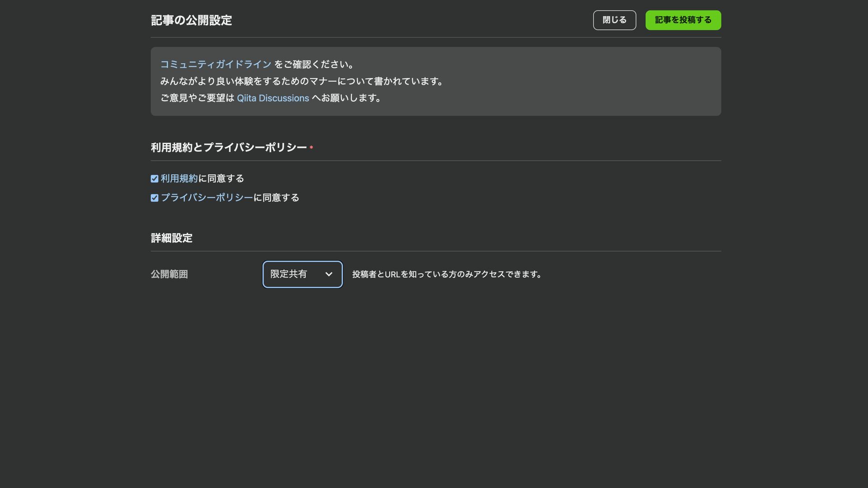Uncheck the 利用規約 agreement checkbox
Screen dimensions: 868x488
click(155, 179)
